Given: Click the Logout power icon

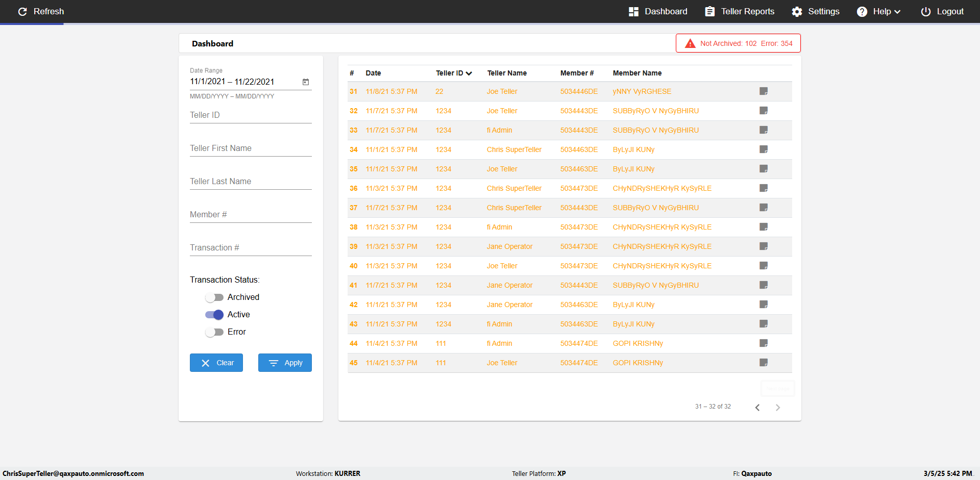Looking at the screenshot, I should pyautogui.click(x=925, y=11).
